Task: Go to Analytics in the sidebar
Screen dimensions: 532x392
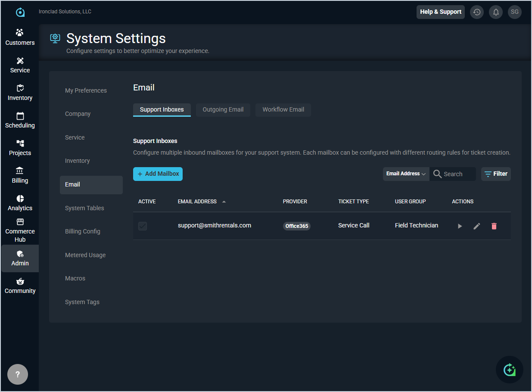Action: (x=20, y=203)
